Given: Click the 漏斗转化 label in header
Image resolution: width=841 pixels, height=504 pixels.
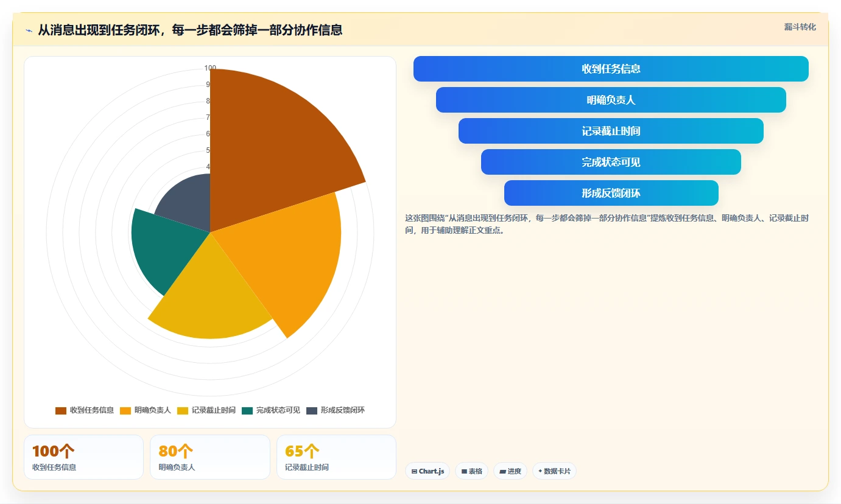Looking at the screenshot, I should (x=800, y=27).
